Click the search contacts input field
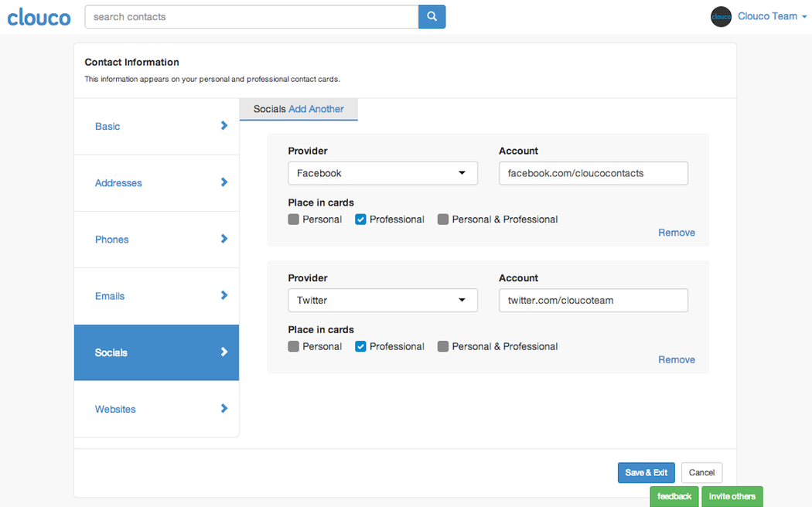The image size is (812, 507). [x=251, y=16]
